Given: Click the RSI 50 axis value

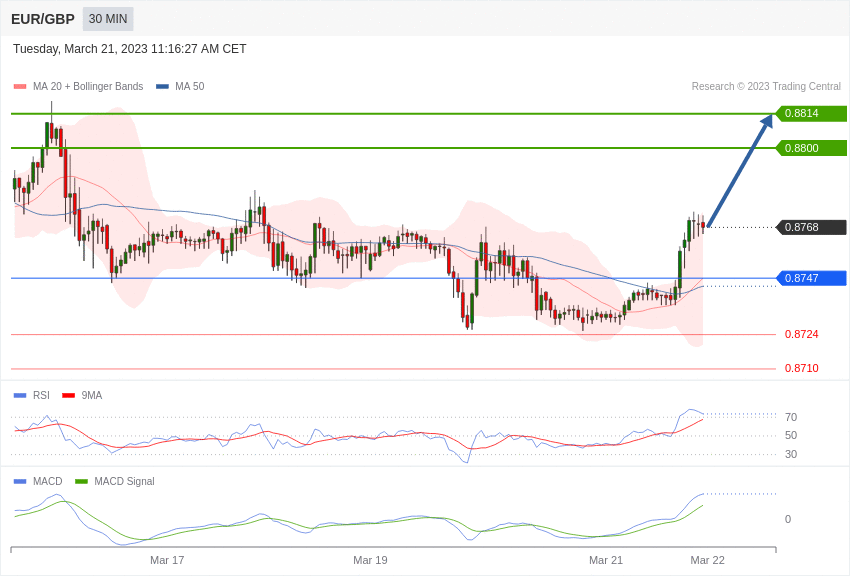Looking at the screenshot, I should (791, 435).
